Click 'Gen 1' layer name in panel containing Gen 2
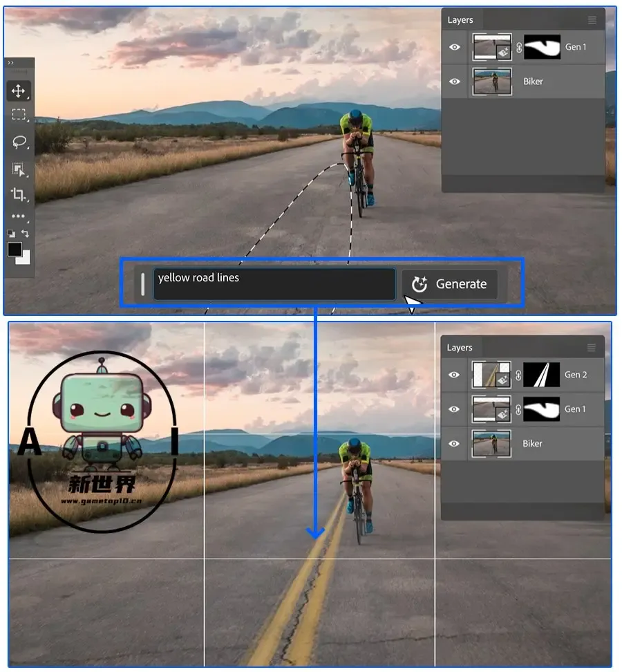This screenshot has height=672, width=622. (574, 409)
